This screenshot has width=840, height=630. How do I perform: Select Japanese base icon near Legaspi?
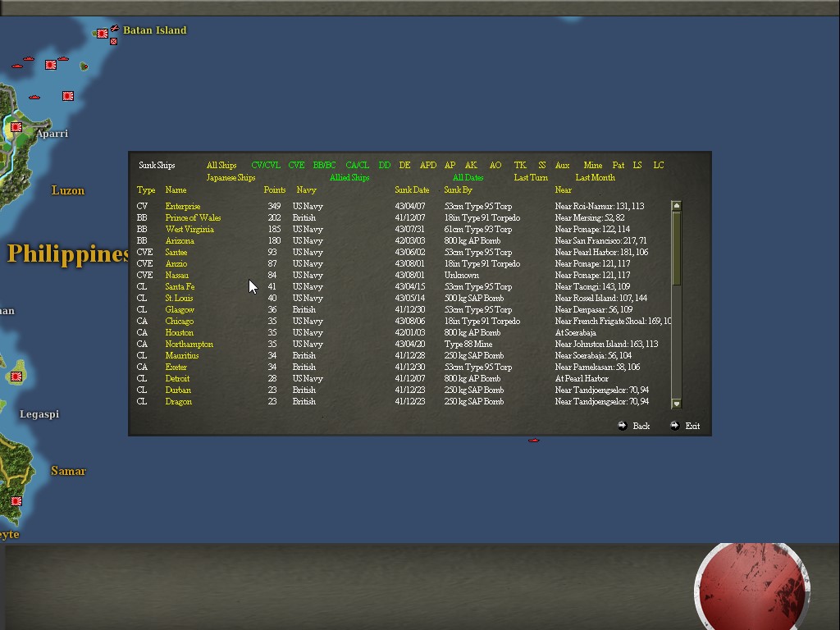(16, 377)
